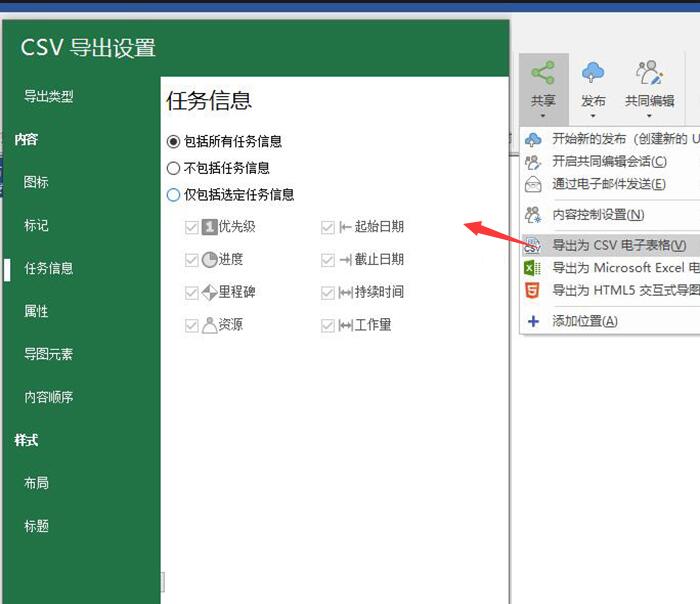Click the plus icon beside 添加位置

click(x=533, y=321)
